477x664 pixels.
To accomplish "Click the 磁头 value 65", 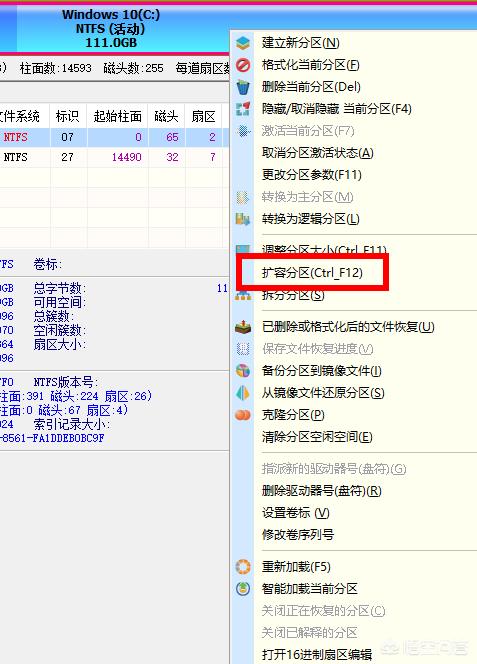I will tap(172, 137).
